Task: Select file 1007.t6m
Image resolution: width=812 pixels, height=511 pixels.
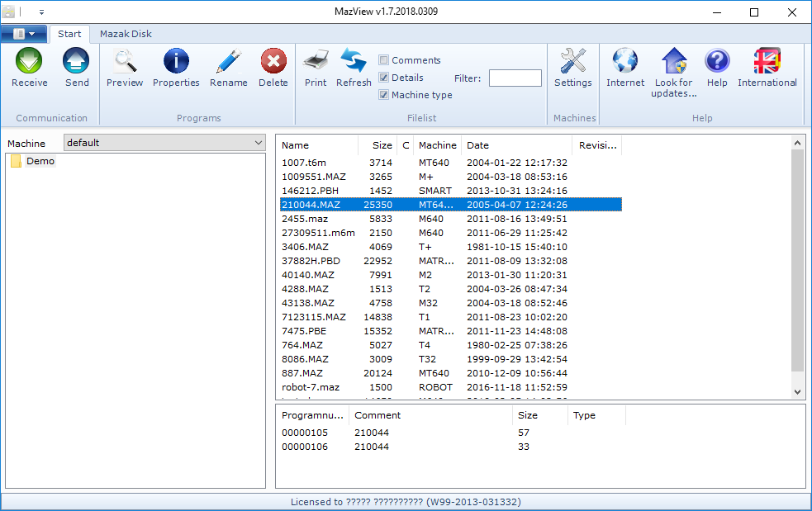Action: pos(450,163)
